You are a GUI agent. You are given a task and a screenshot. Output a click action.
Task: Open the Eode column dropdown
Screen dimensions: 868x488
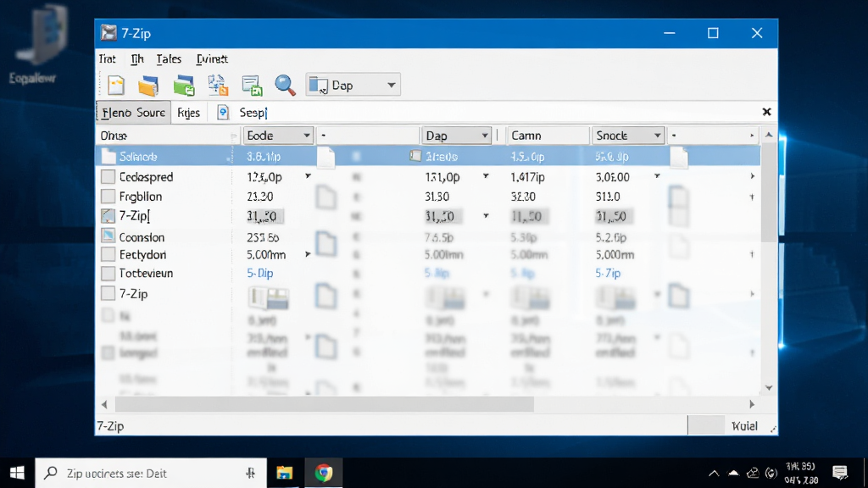pos(306,136)
